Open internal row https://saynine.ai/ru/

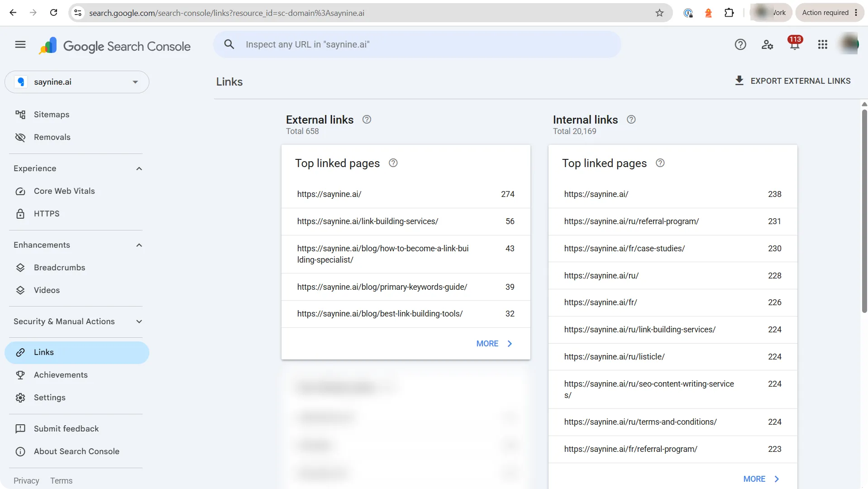pos(673,276)
